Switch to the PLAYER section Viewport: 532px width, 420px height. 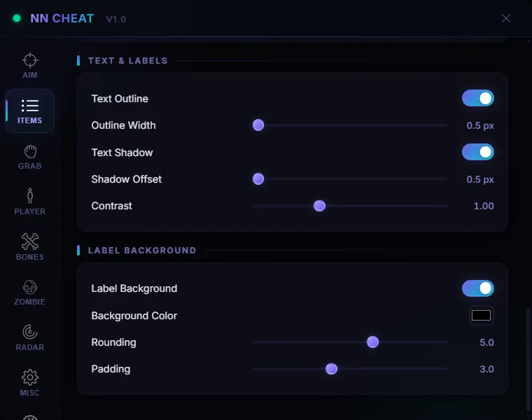pos(30,202)
